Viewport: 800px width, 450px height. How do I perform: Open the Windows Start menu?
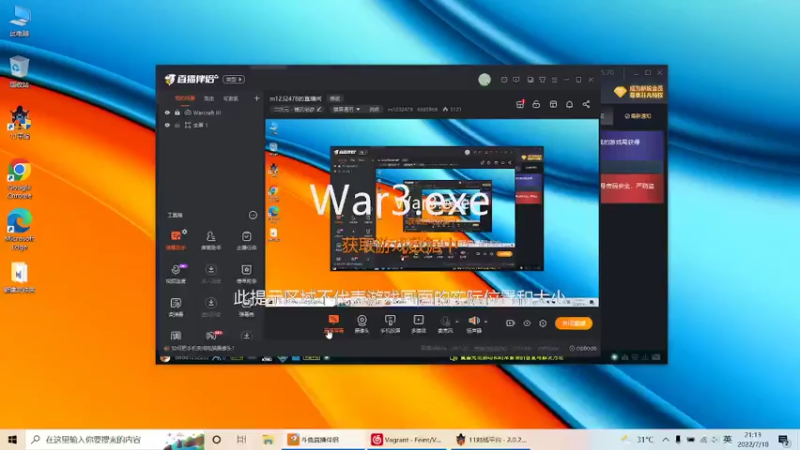pyautogui.click(x=12, y=439)
